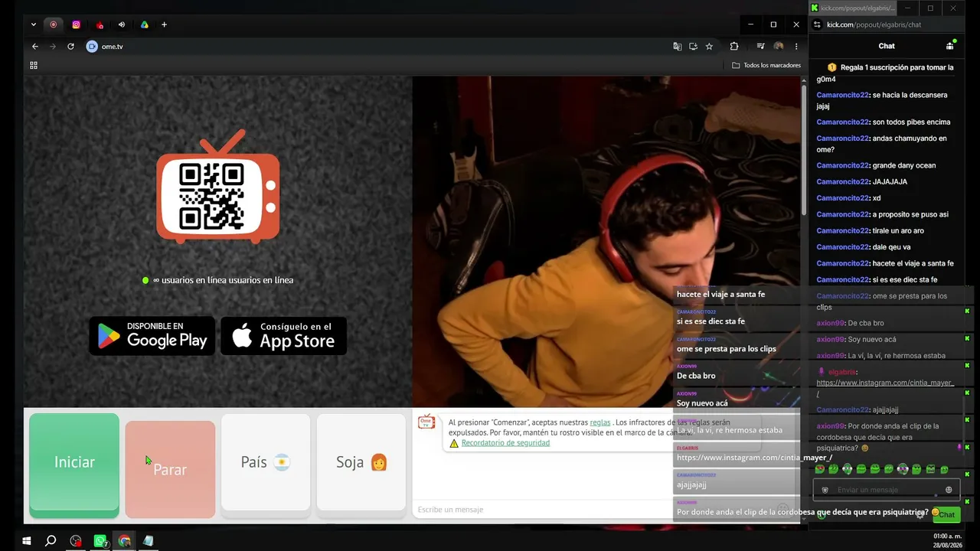Bookmark this page with the star icon

(709, 47)
